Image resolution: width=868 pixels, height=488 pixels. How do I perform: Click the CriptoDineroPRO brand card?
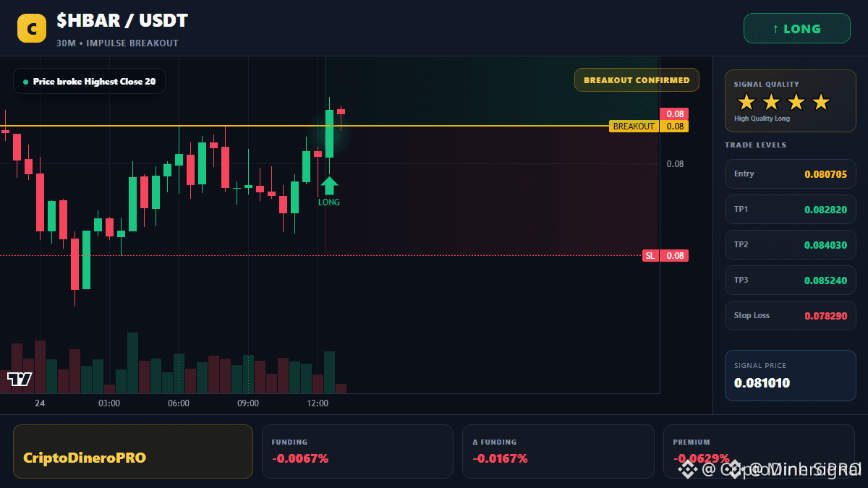pos(133,451)
